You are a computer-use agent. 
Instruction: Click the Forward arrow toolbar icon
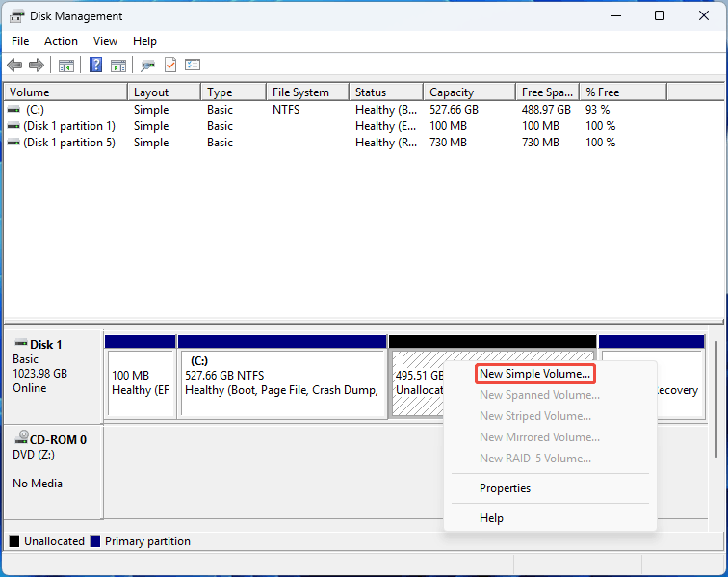[37, 66]
